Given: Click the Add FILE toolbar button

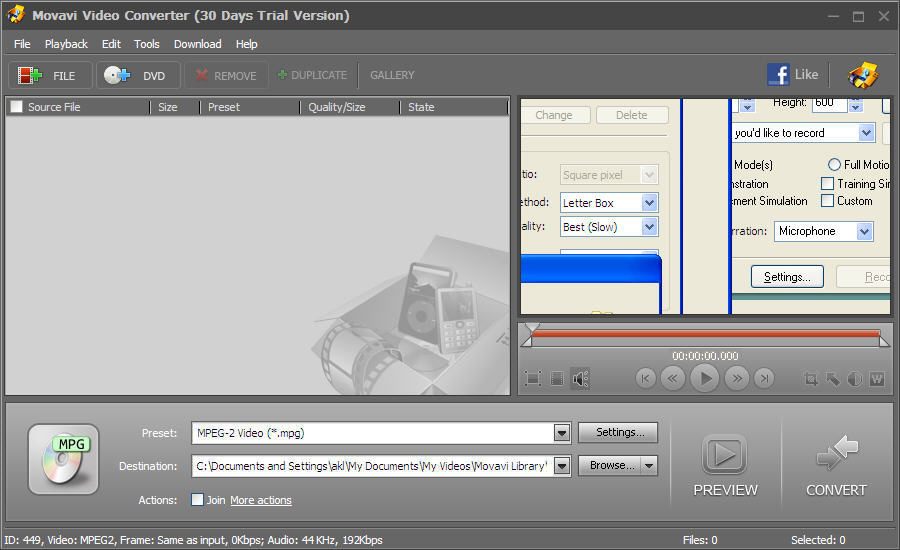Looking at the screenshot, I should (50, 75).
